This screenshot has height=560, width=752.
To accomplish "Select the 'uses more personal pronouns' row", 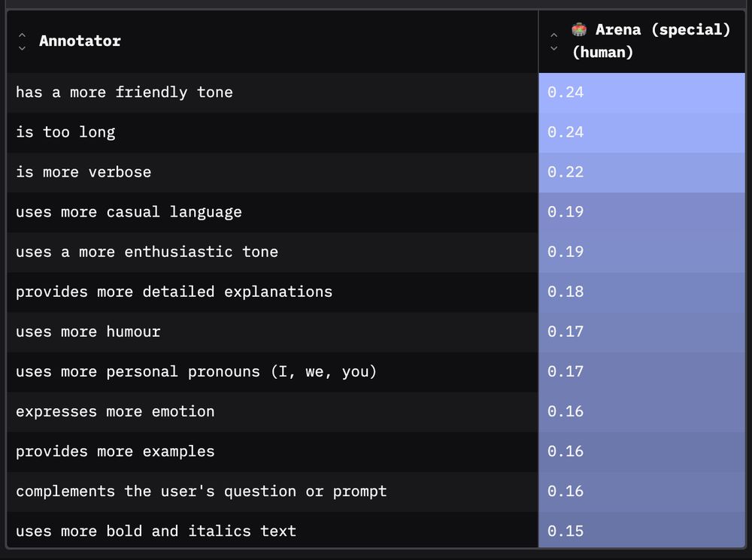I will [x=376, y=371].
